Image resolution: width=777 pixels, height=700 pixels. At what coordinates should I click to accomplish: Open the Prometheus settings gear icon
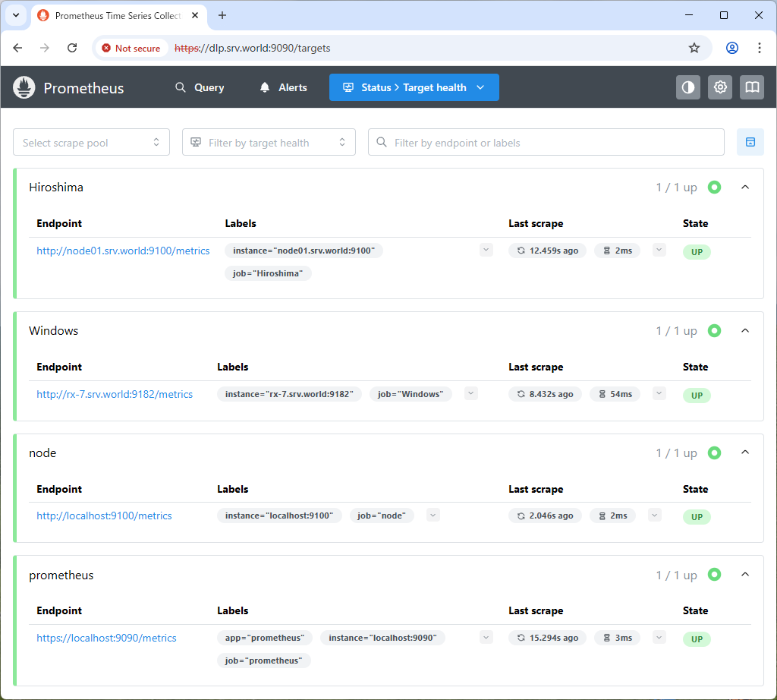[x=720, y=87]
